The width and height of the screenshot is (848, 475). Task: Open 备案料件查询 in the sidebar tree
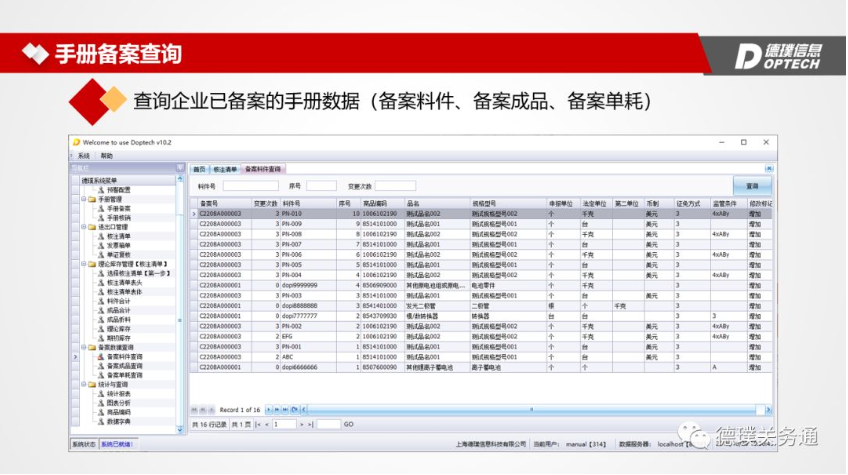tap(124, 356)
